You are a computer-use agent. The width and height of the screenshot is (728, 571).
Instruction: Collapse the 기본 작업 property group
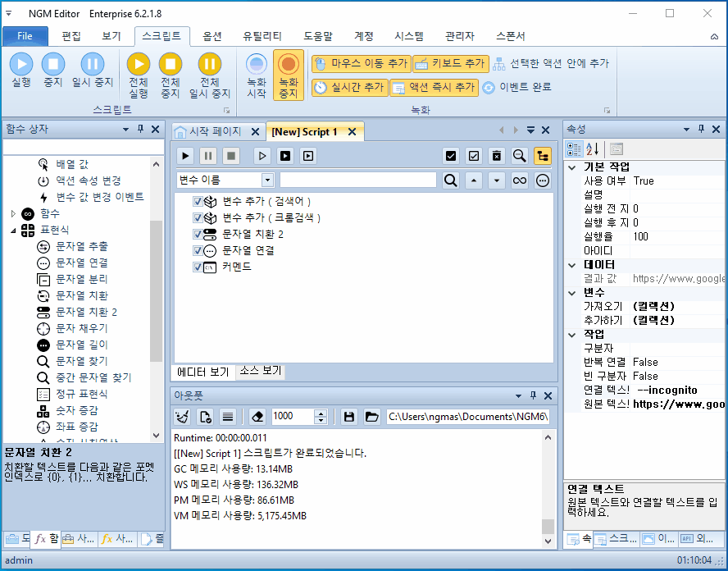pos(572,167)
